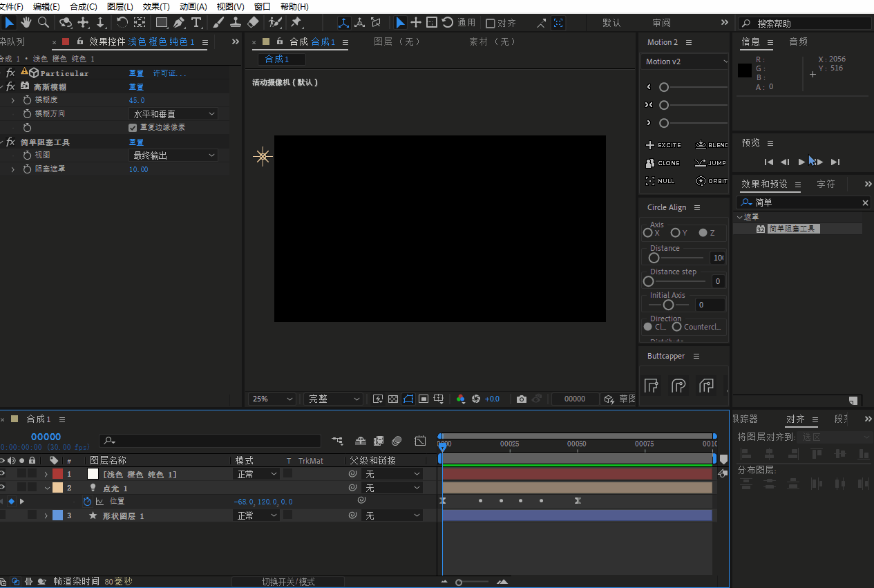The image size is (874, 588).
Task: Disable the Particular effect fx switch
Action: coord(10,73)
